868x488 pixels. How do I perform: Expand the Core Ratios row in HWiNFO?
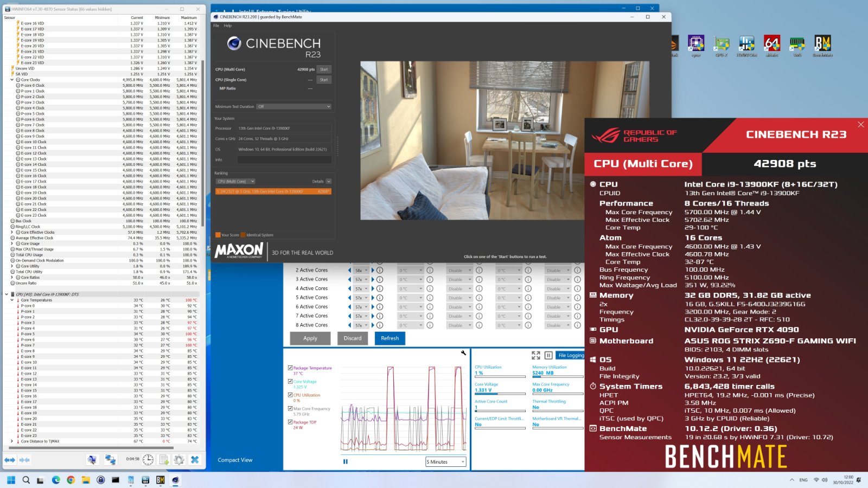click(12, 278)
